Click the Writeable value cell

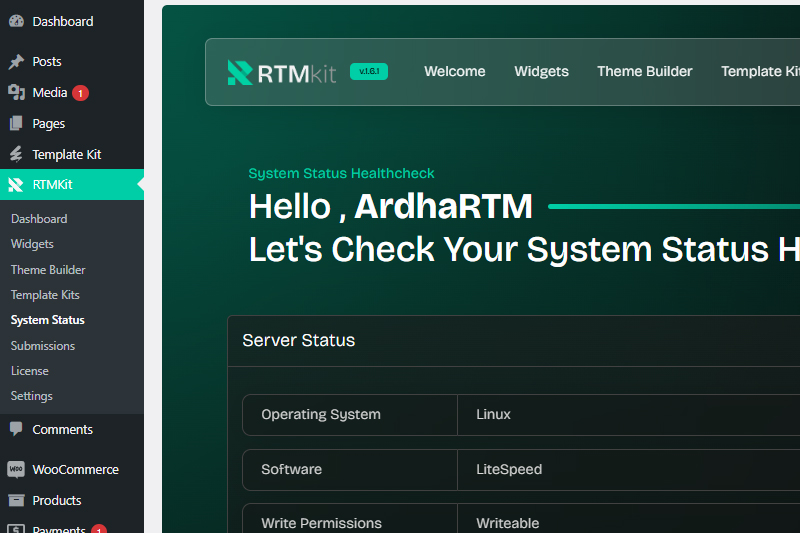(x=629, y=519)
